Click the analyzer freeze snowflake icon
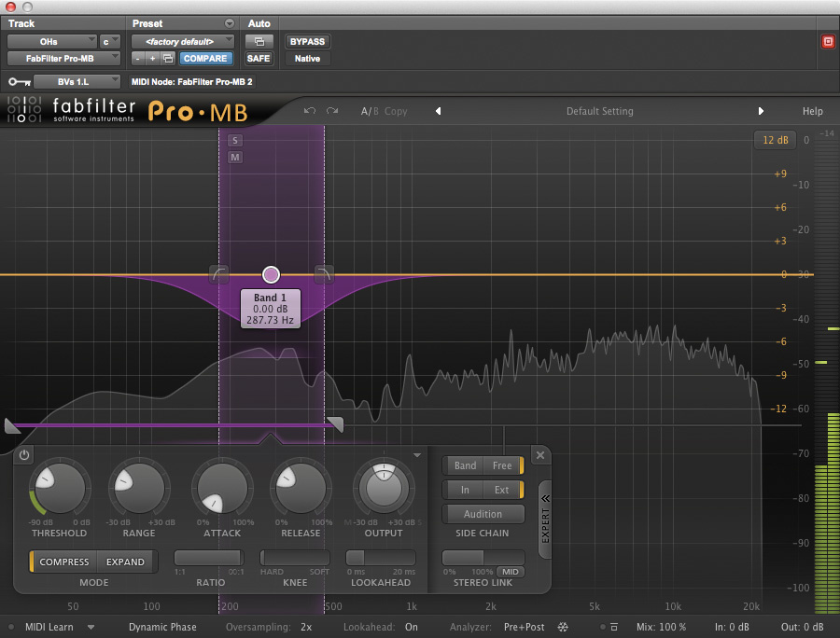 coord(563,627)
